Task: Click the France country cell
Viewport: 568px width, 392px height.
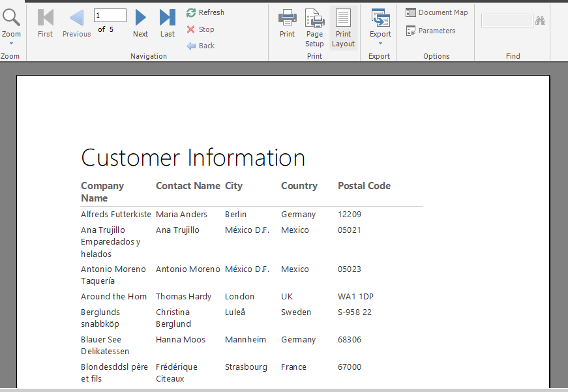Action: (293, 367)
